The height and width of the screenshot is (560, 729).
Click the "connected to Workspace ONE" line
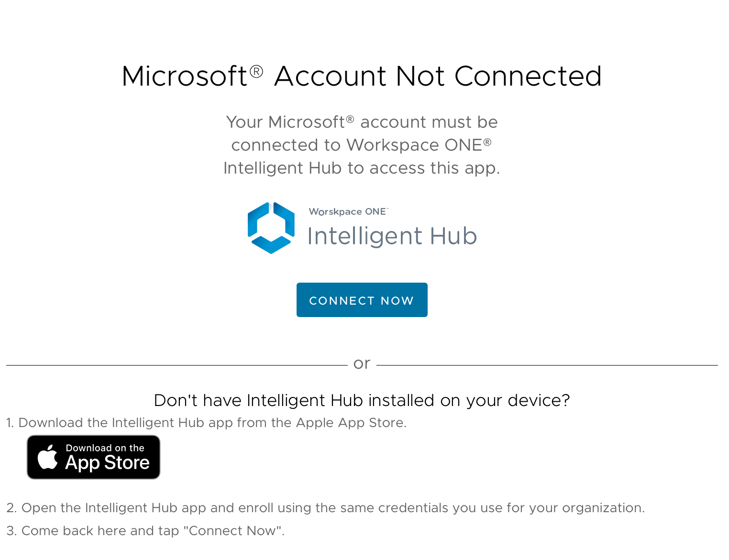tap(362, 145)
